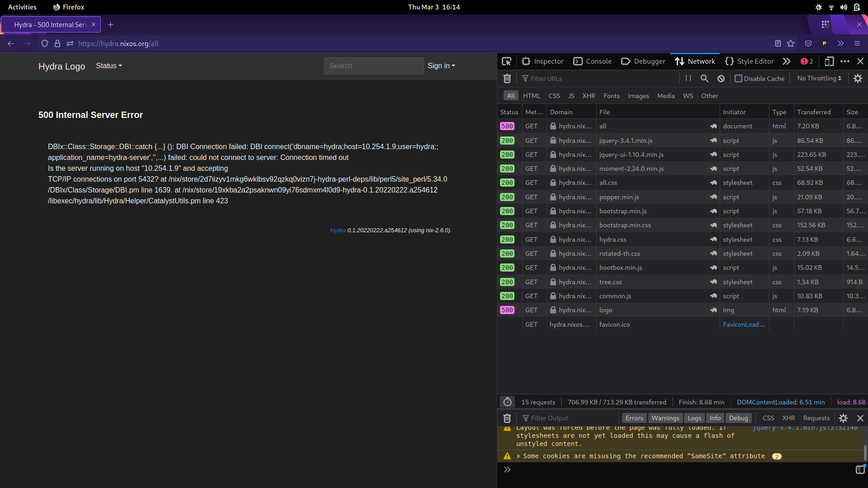Toggle Requests console filter
Viewport: 868px width, 488px height.
(x=816, y=418)
